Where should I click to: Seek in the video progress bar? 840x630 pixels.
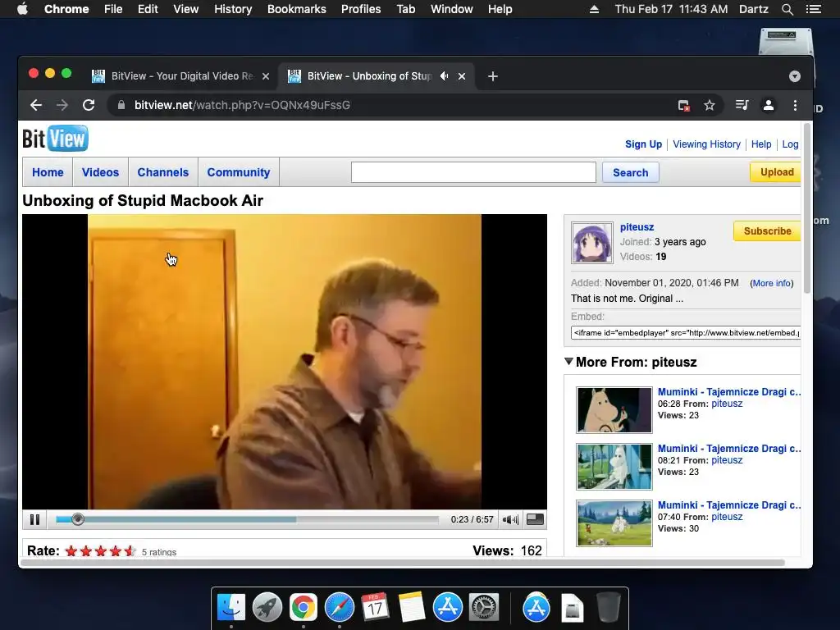click(x=248, y=519)
